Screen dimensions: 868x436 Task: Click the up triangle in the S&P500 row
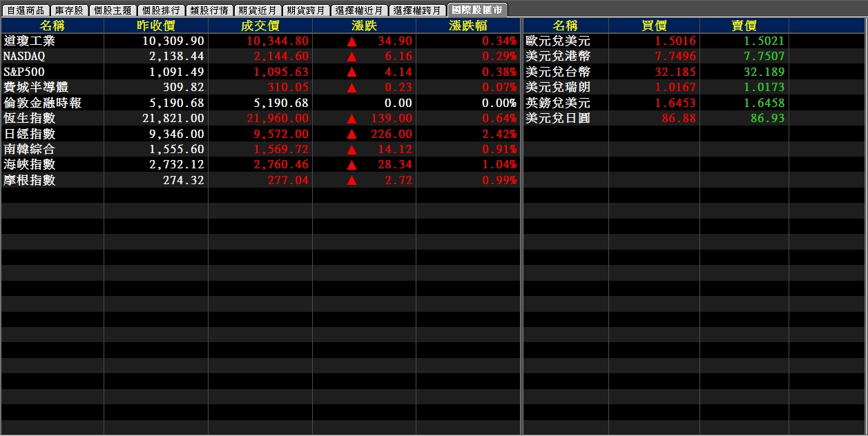(x=351, y=72)
